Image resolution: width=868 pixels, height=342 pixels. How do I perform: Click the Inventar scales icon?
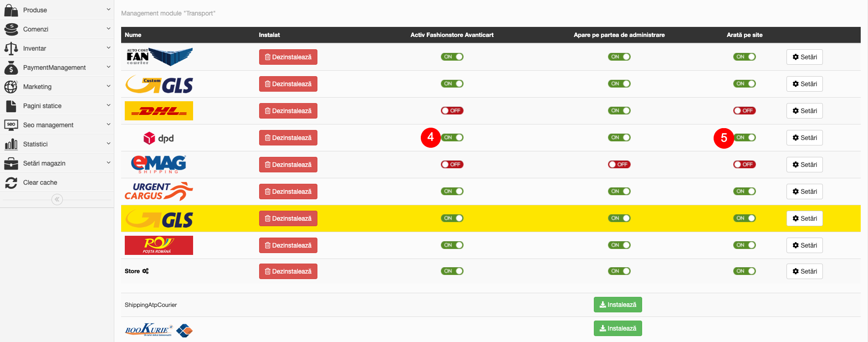tap(11, 48)
